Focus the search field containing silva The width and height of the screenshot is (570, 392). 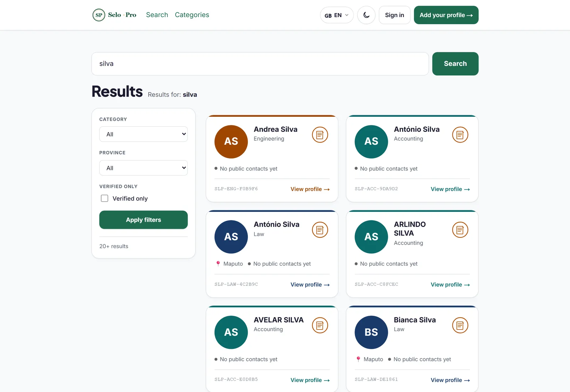tap(260, 64)
